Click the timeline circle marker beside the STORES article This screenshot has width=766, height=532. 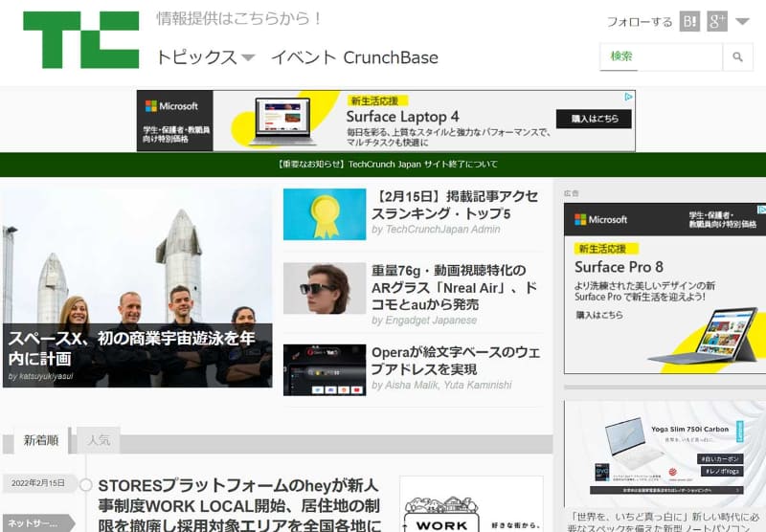click(x=86, y=485)
